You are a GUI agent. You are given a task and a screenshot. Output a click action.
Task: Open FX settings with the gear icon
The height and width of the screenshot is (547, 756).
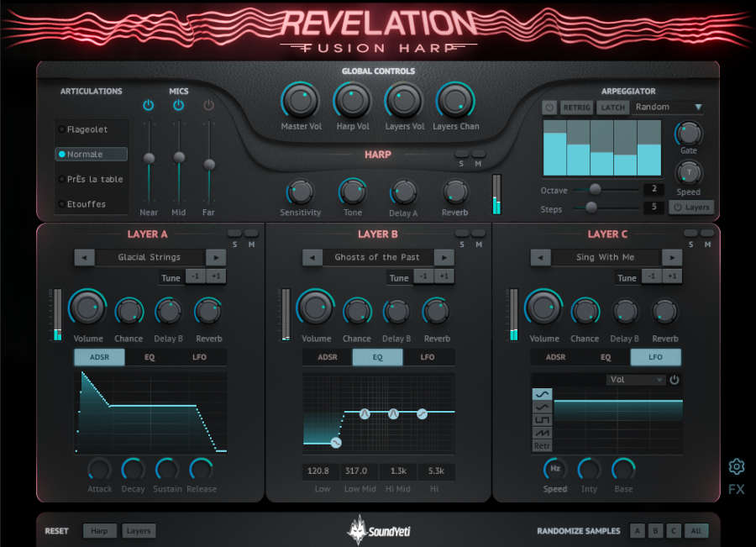[736, 467]
